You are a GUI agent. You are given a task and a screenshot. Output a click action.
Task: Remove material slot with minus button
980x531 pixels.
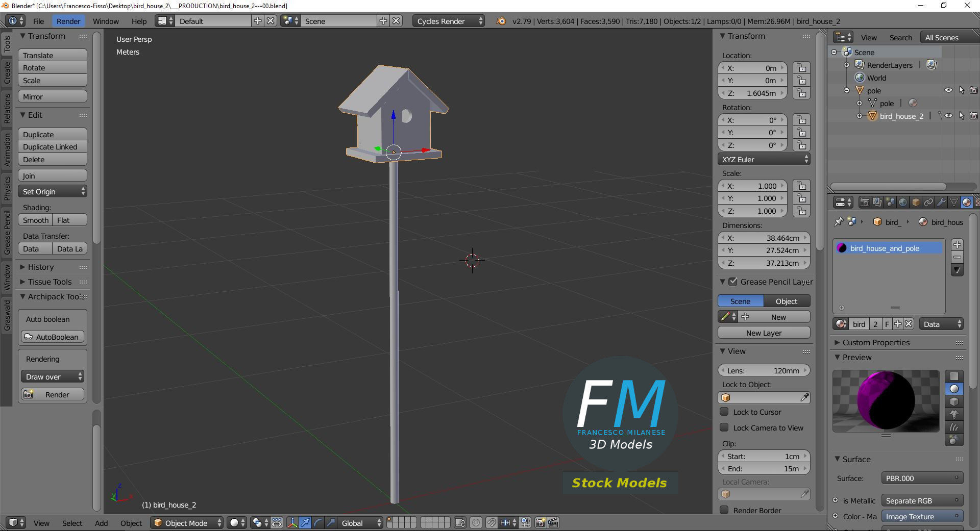coord(958,257)
